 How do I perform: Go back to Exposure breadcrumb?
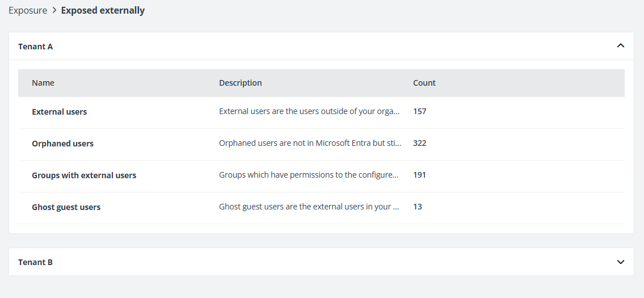28,11
